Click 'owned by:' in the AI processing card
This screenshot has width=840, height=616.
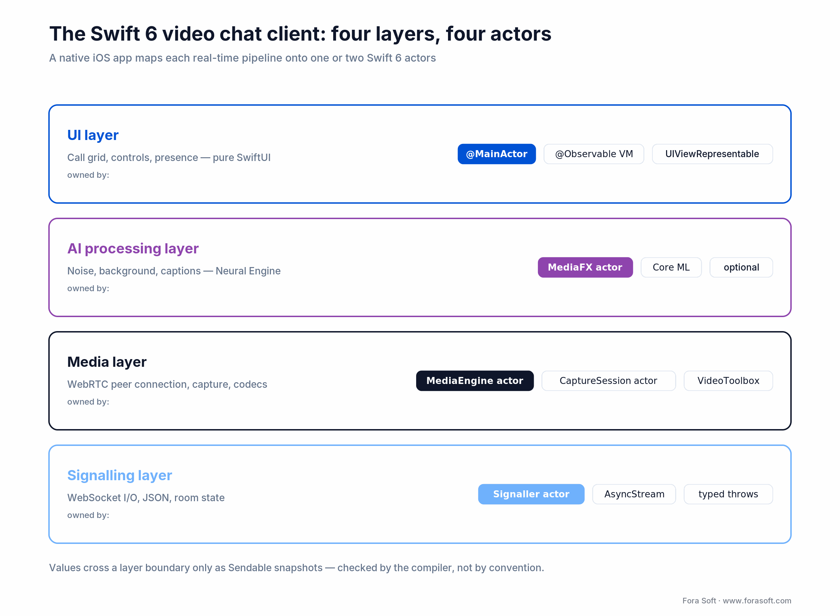(x=88, y=288)
